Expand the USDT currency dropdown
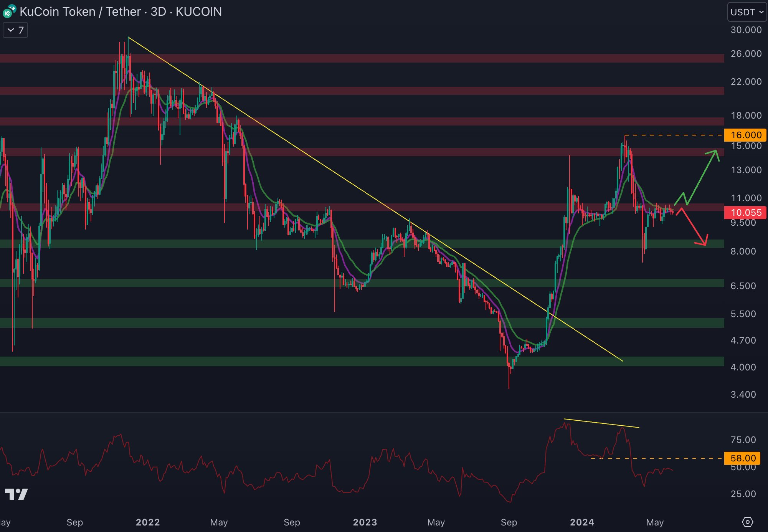The image size is (768, 532). 747,12
